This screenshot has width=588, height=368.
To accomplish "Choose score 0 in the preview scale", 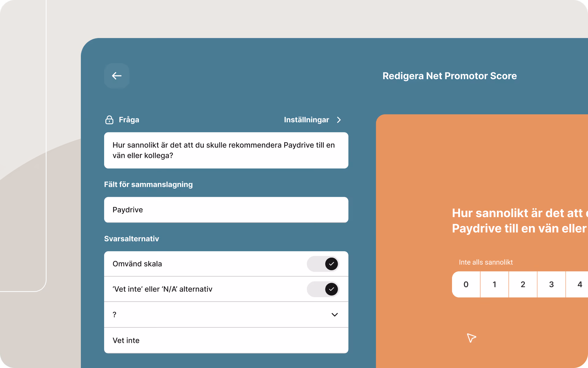I will (466, 284).
